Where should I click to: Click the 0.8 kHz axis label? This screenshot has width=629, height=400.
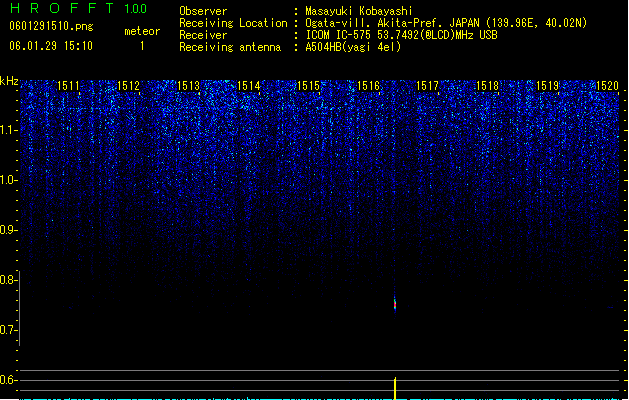click(9, 280)
